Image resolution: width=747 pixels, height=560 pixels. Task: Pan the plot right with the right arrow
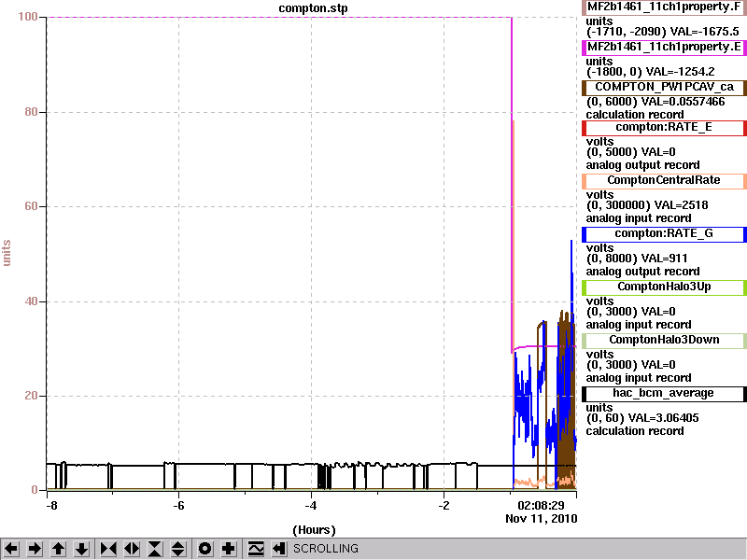coord(35,549)
